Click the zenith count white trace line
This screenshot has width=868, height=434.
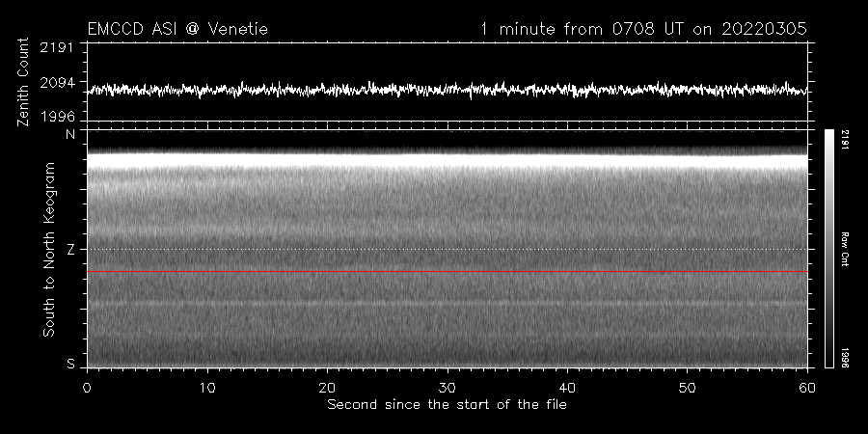coord(448,89)
